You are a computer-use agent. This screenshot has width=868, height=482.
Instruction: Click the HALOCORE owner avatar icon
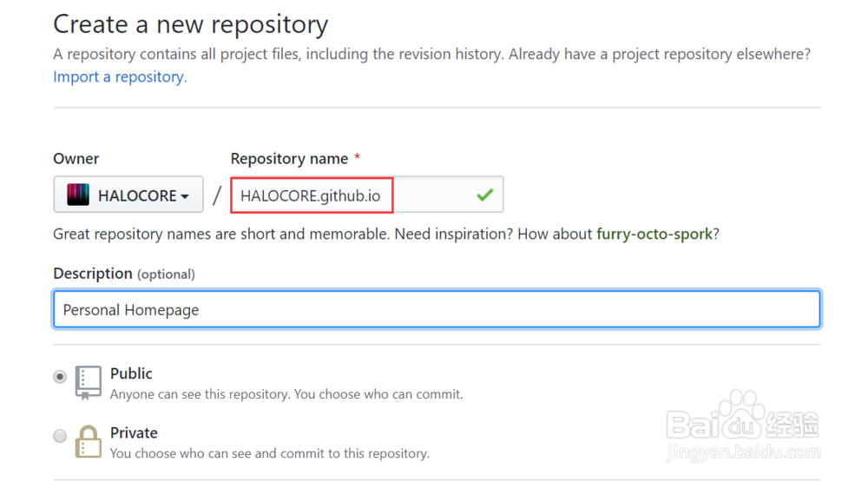tap(78, 195)
